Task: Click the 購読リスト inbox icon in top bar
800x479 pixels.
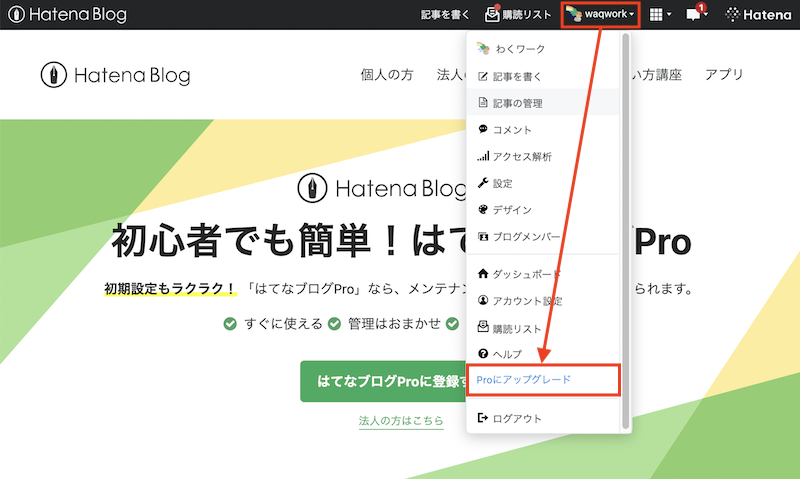Action: click(492, 14)
